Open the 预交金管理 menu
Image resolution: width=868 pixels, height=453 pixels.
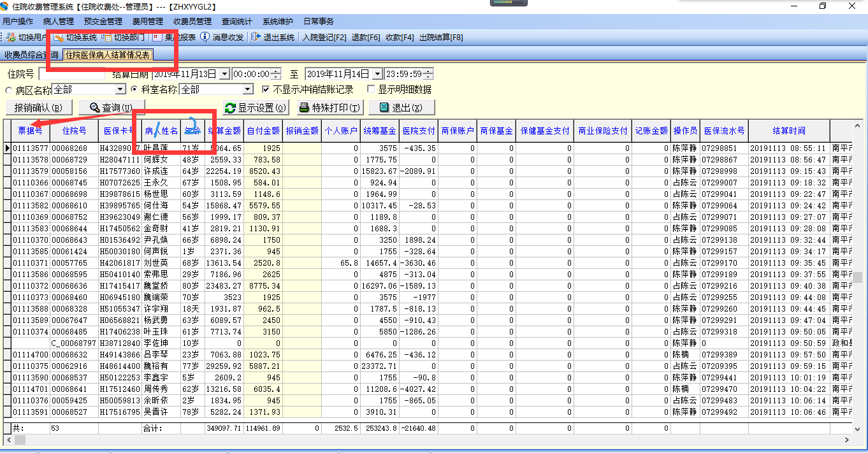click(103, 22)
